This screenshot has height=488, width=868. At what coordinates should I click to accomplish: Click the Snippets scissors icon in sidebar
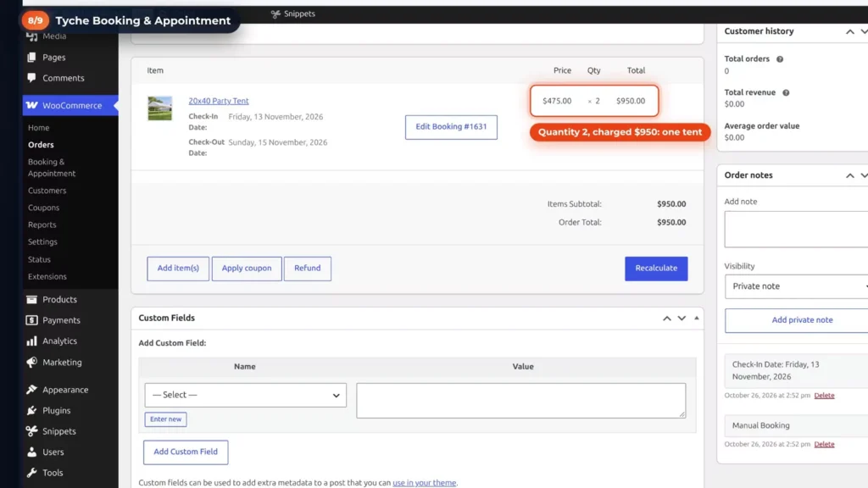(31, 431)
